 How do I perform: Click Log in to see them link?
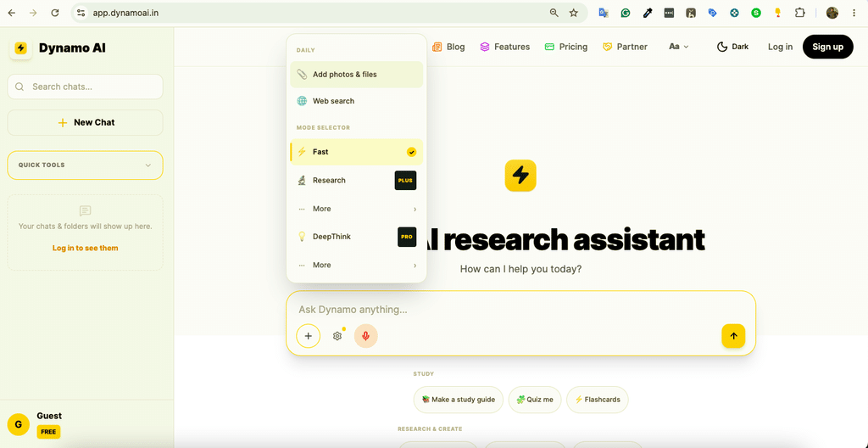pos(86,248)
